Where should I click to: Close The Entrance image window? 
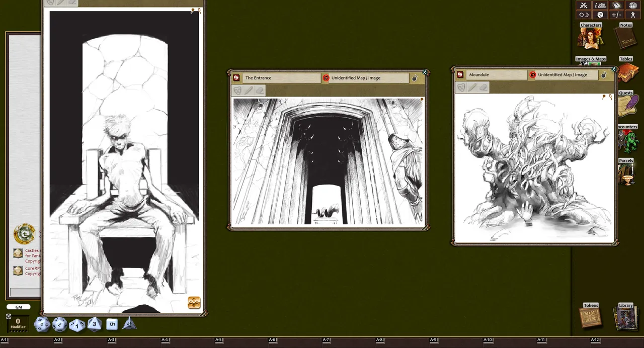[x=425, y=72]
